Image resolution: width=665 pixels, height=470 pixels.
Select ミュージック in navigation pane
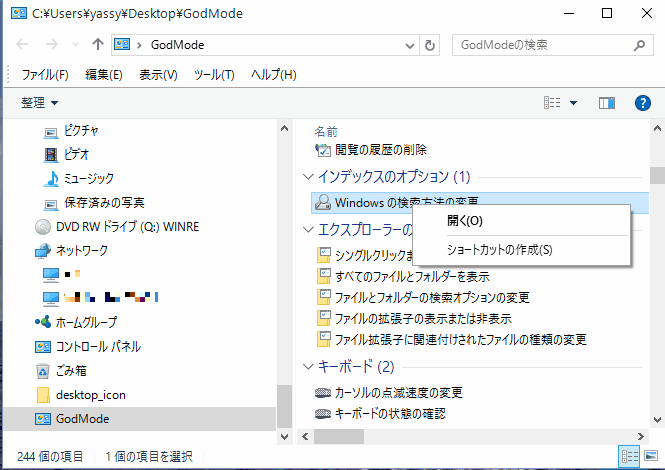tap(89, 179)
